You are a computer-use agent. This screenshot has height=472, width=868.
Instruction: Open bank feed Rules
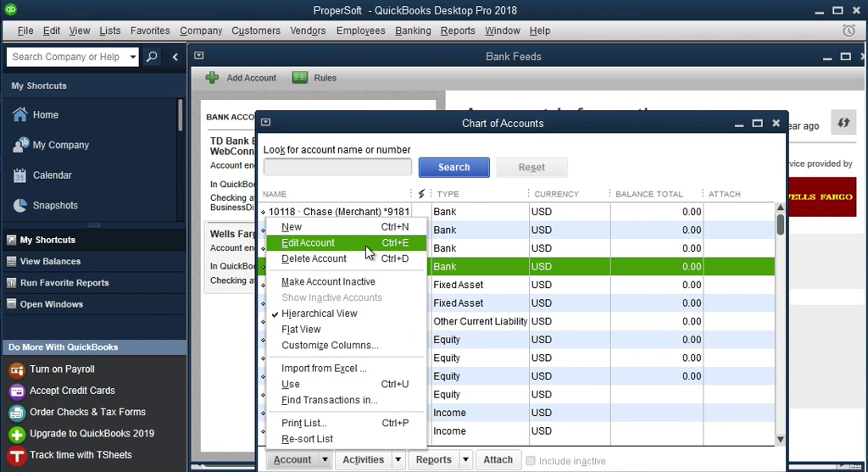(314, 77)
